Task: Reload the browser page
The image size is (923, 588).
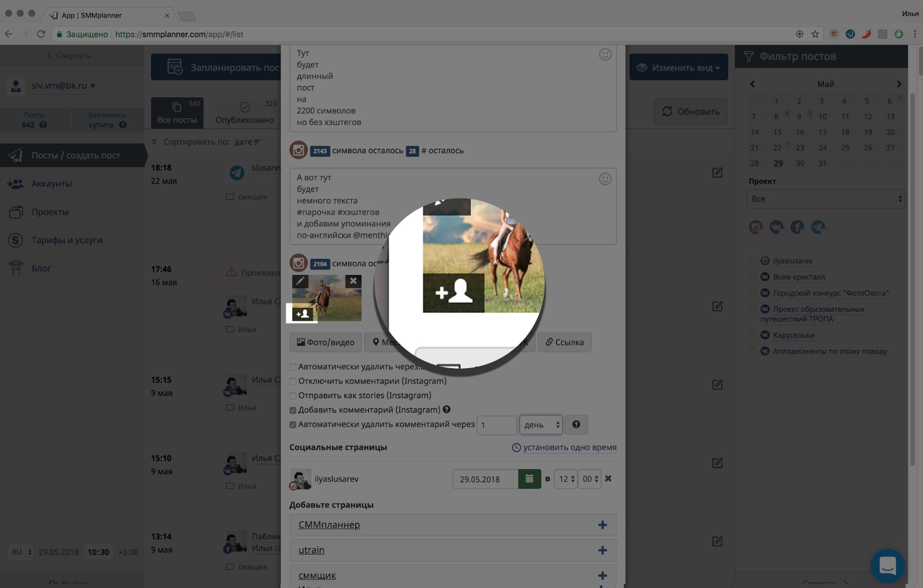Action: [41, 34]
